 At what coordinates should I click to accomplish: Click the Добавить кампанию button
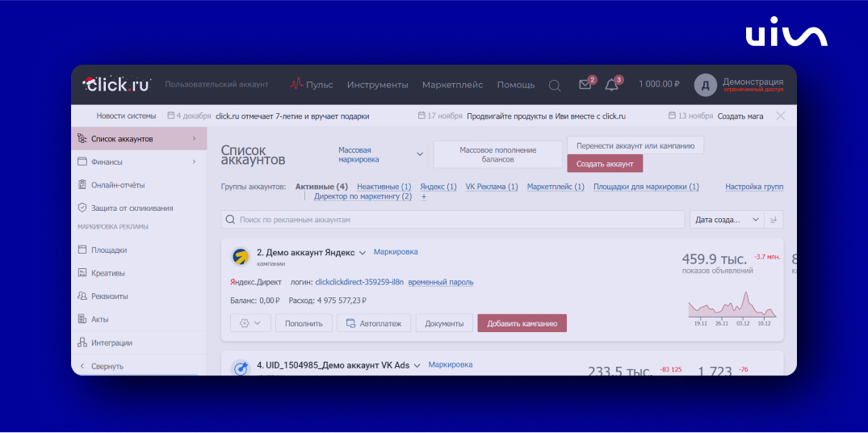(x=522, y=323)
